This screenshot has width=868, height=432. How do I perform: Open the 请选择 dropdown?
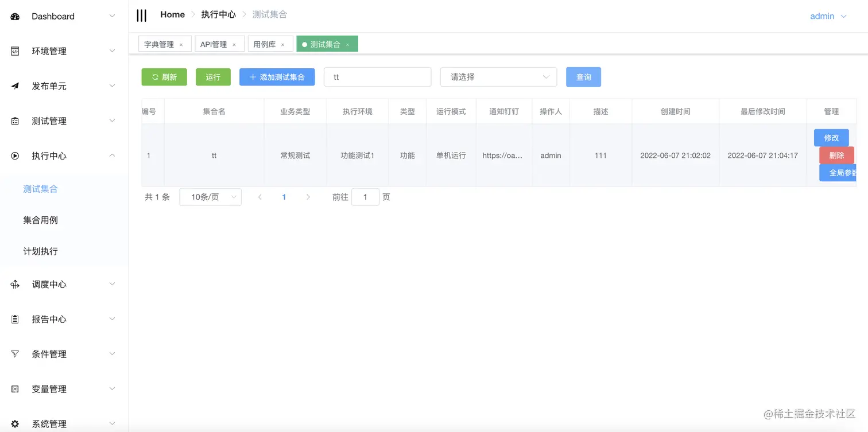pyautogui.click(x=498, y=77)
